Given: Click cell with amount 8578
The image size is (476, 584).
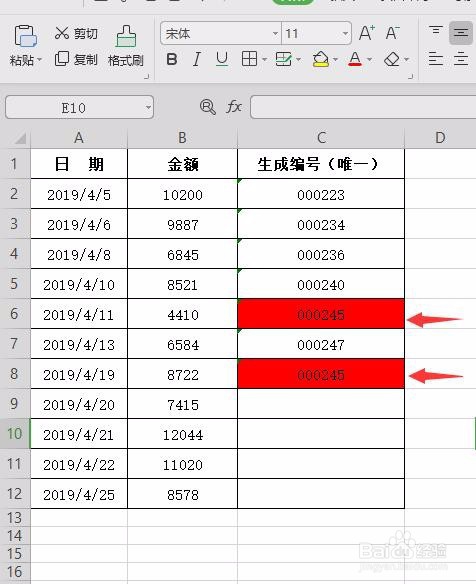Looking at the screenshot, I should tap(183, 494).
